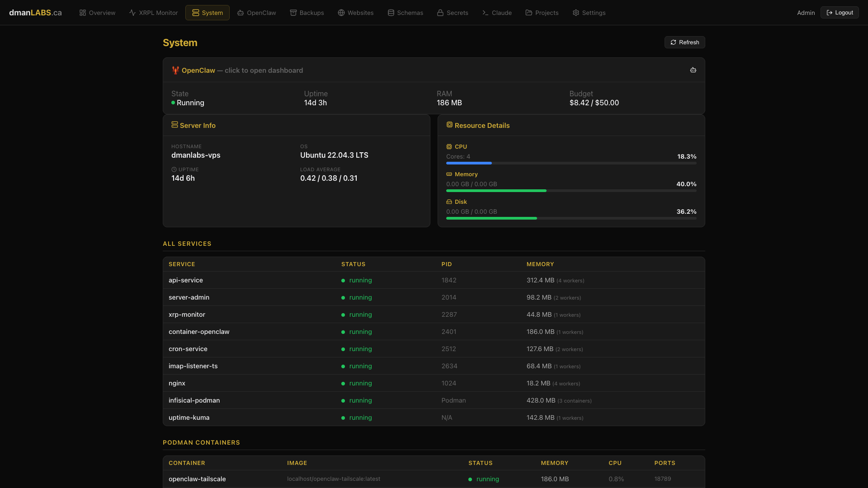Click PID 1842 value

click(449, 280)
